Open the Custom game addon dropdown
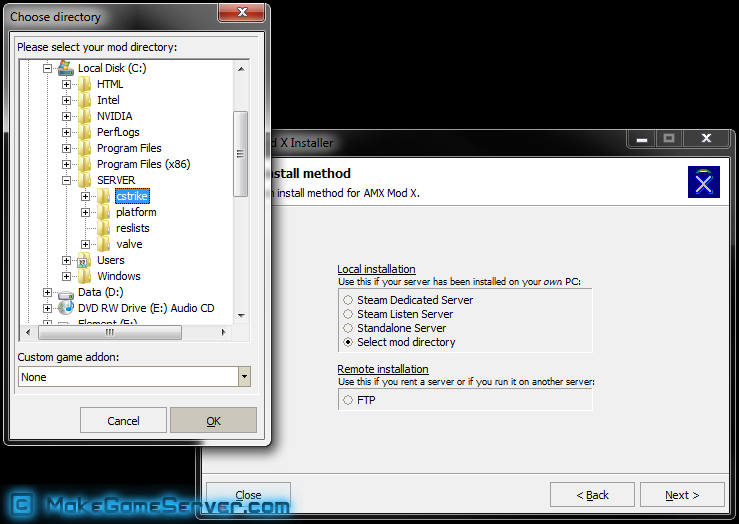Screen dimensions: 739x524 [x=244, y=377]
